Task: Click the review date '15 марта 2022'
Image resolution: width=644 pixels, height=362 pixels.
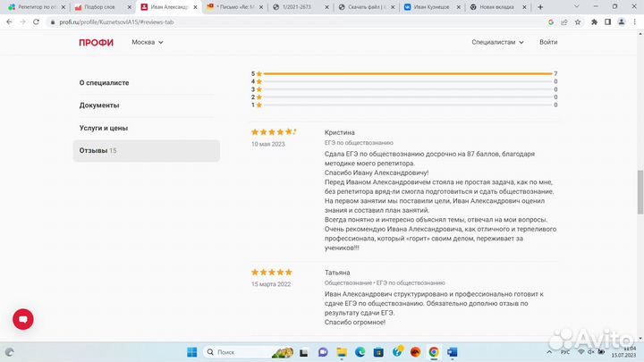Action: [271, 284]
